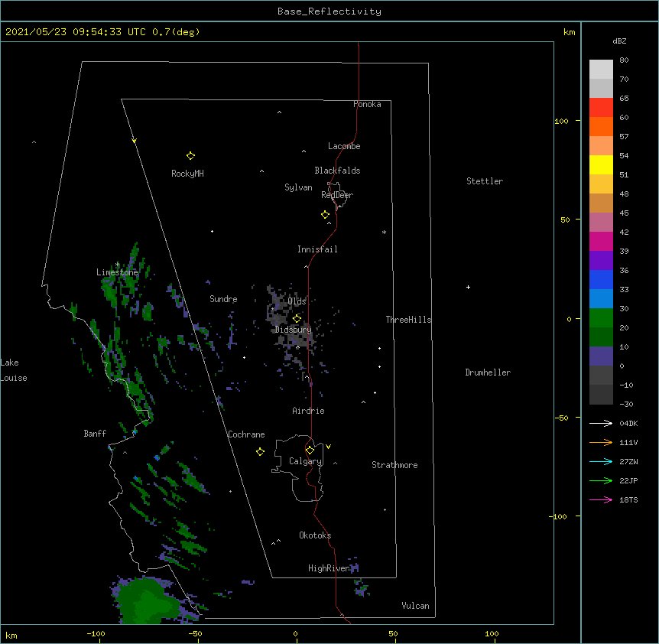Click the Strathmore label
The height and width of the screenshot is (644, 659).
pyautogui.click(x=394, y=465)
